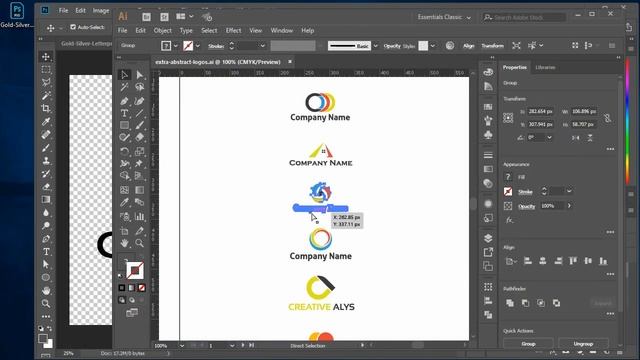Set paint to None in Illustrator toolbar
Viewport: 640px width, 360px height.
point(142,288)
